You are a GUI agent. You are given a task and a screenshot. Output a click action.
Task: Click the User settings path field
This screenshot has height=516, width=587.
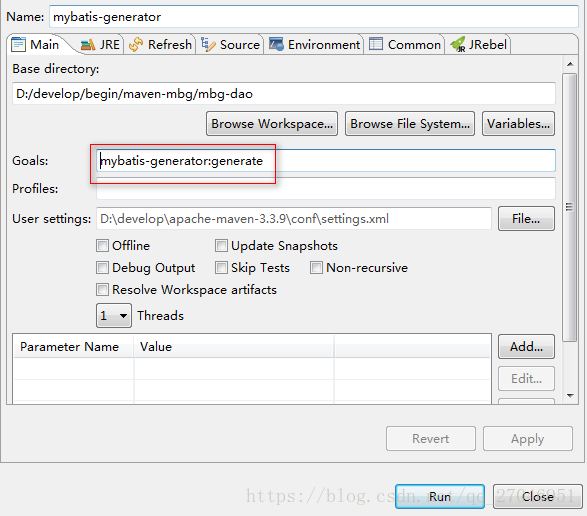pyautogui.click(x=294, y=219)
